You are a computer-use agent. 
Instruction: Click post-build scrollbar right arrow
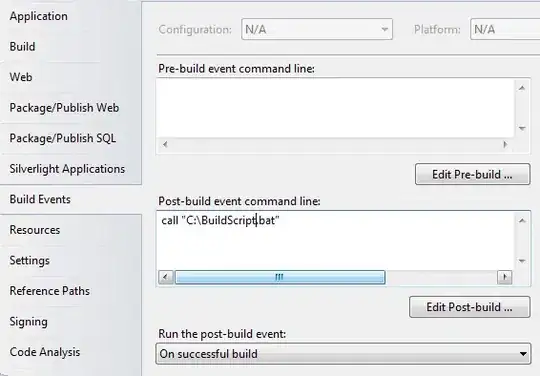[x=505, y=277]
